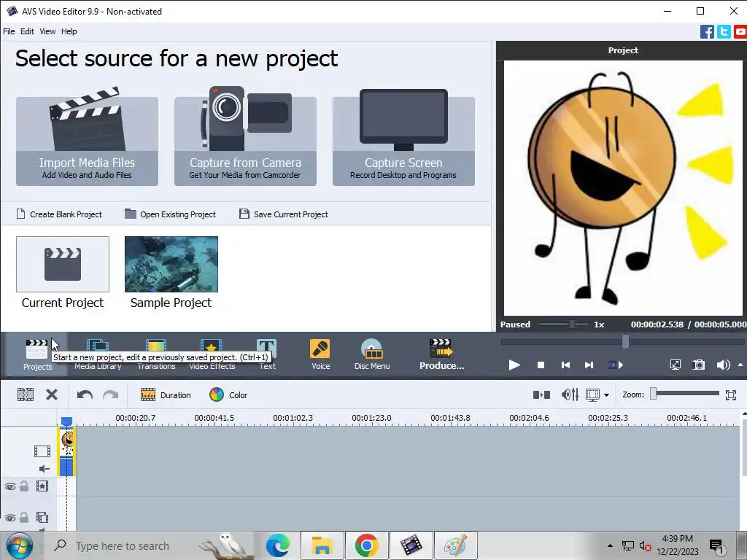The image size is (747, 560).
Task: Redo the last action
Action: pos(111,394)
